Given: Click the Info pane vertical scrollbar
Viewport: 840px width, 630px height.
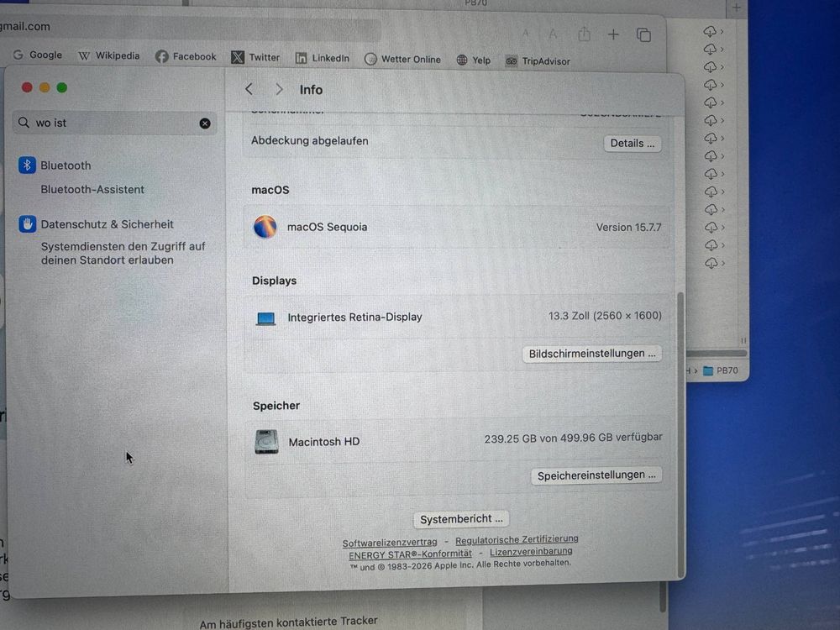Looking at the screenshot, I should 681,434.
